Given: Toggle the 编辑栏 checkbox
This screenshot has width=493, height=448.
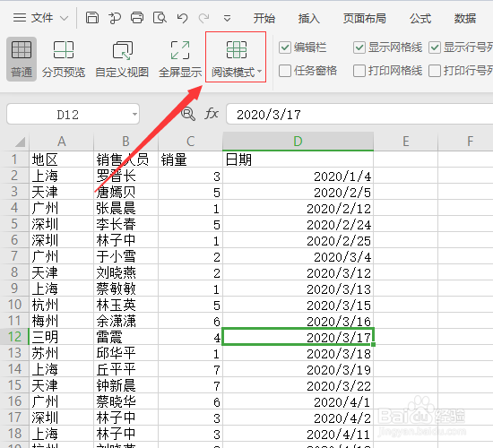Looking at the screenshot, I should point(285,47).
